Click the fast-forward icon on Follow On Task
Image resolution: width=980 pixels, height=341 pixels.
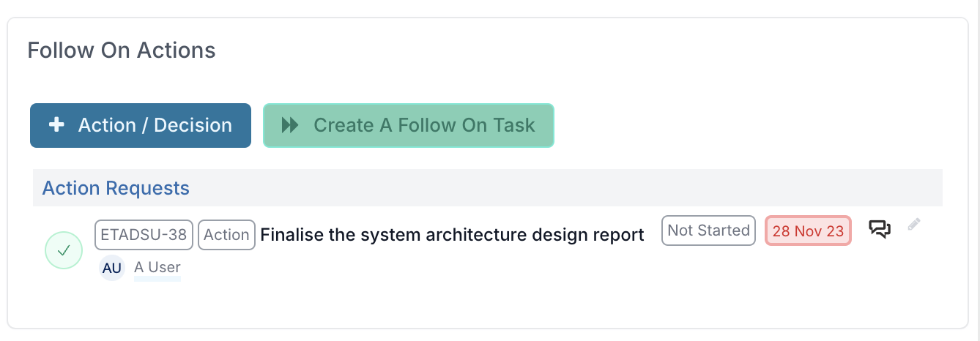[290, 125]
